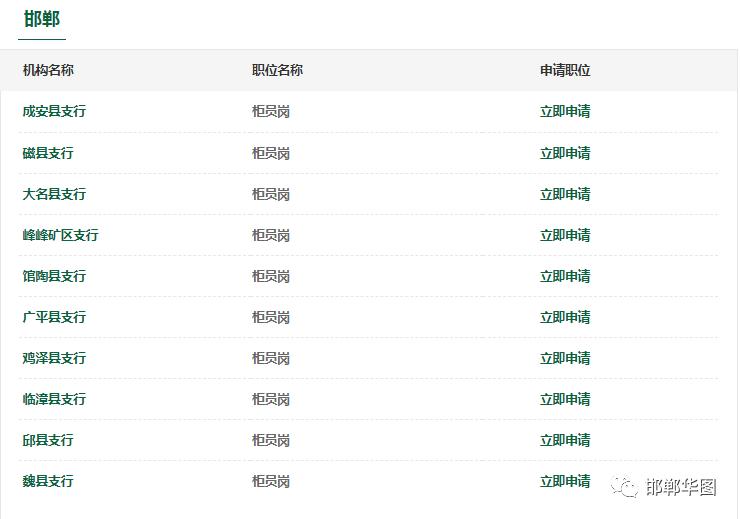Open the 魏县支行 link

pyautogui.click(x=48, y=481)
